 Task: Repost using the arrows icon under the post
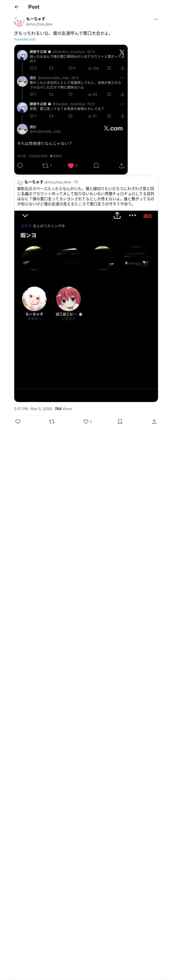coord(52,422)
